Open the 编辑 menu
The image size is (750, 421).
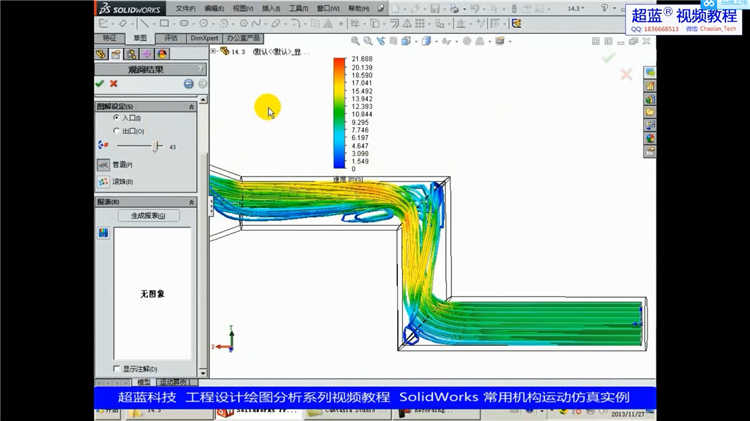(214, 9)
